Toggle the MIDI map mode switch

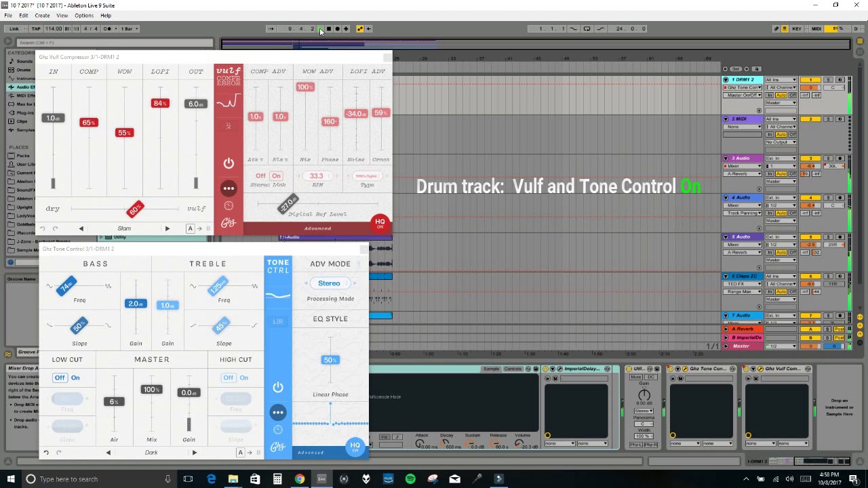click(x=816, y=28)
